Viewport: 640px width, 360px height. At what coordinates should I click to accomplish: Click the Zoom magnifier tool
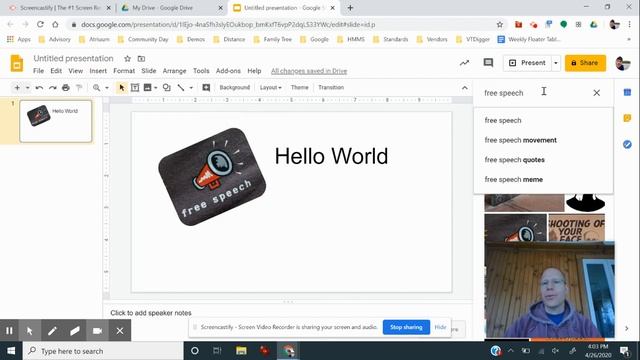point(96,87)
